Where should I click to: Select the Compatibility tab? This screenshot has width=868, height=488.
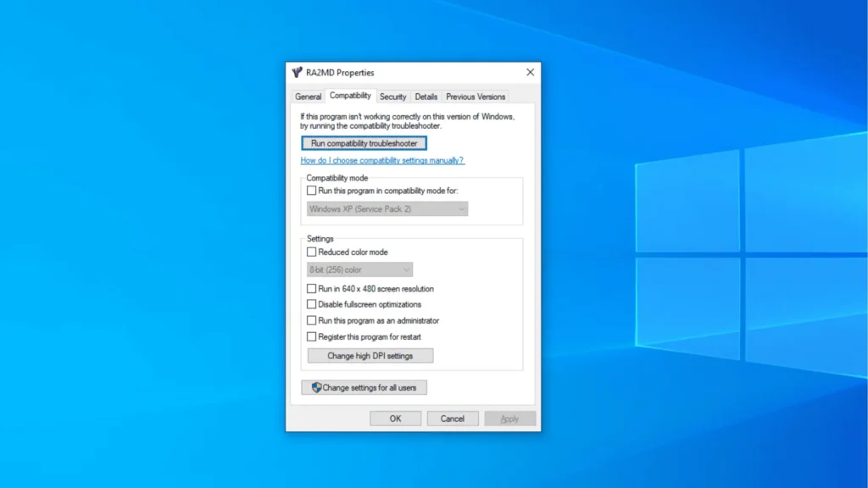[350, 96]
